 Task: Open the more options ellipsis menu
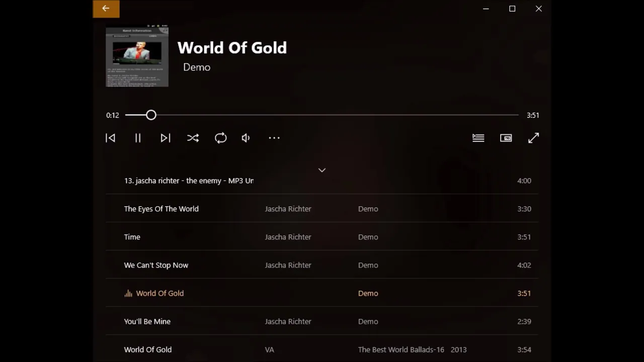[x=274, y=138]
